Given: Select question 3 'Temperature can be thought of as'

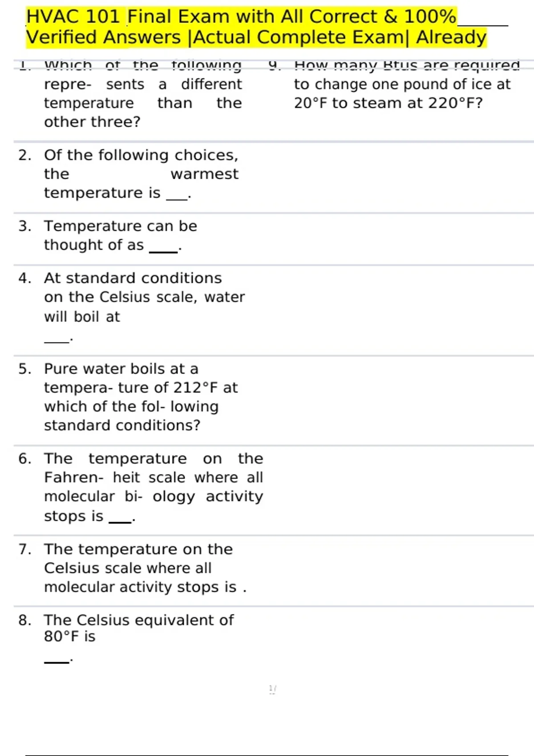Looking at the screenshot, I should (120, 235).
